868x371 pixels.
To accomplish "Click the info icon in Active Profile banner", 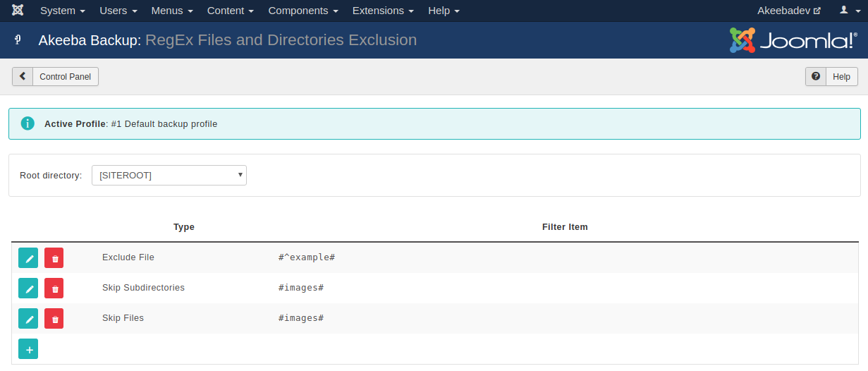I will coord(27,123).
